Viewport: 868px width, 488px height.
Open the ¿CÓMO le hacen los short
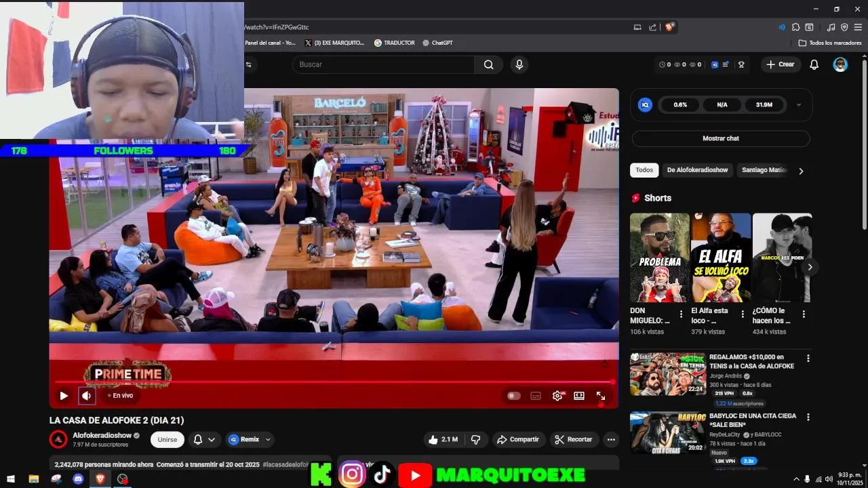(783, 258)
